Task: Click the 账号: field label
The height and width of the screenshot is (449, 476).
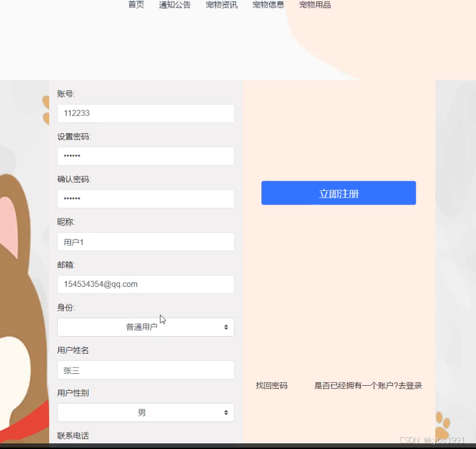Action: 66,94
